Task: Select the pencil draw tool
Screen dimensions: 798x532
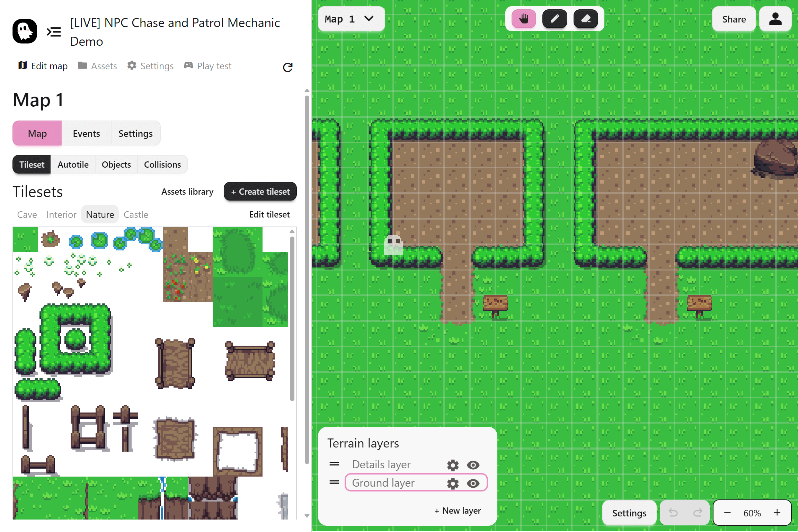Action: click(x=555, y=19)
